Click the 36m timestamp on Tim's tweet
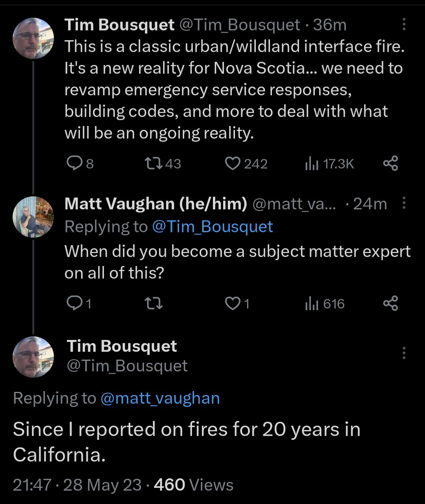Image resolution: width=425 pixels, height=504 pixels. pos(328,24)
